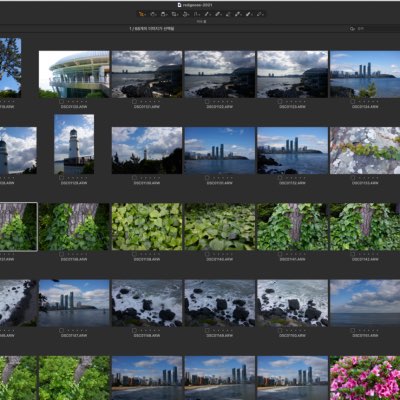Focus the search field in the browser bar
This screenshot has height=400, width=400.
coord(377,29)
